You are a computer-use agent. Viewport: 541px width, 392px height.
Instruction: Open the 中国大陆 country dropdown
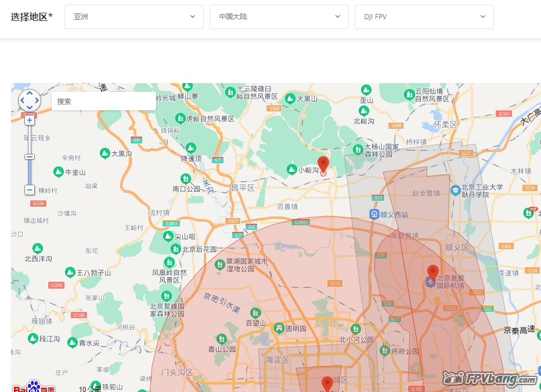tap(279, 17)
